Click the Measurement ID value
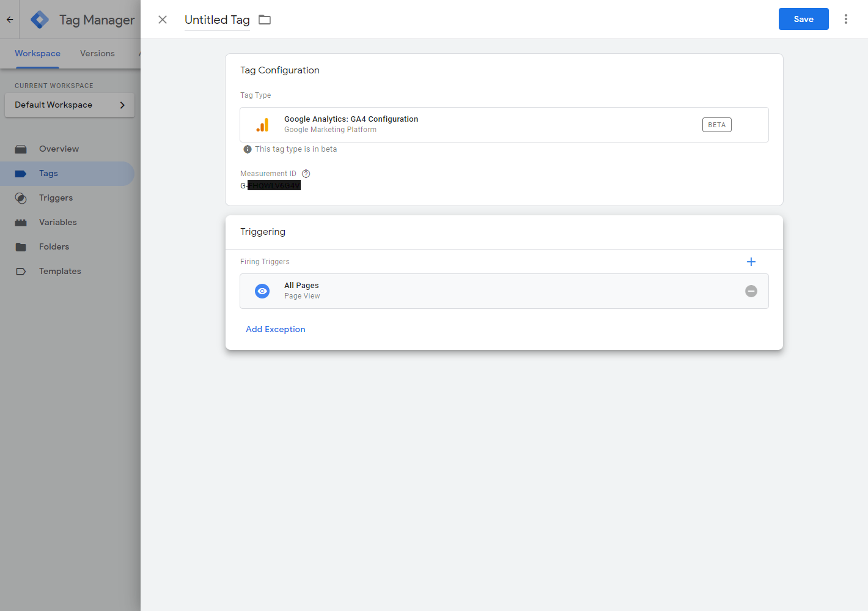This screenshot has width=868, height=611. tap(270, 185)
